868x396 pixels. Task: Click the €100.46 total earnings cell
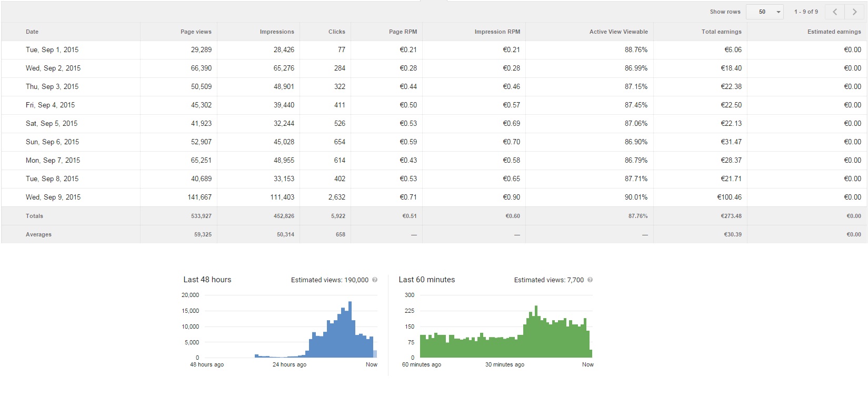tap(729, 197)
